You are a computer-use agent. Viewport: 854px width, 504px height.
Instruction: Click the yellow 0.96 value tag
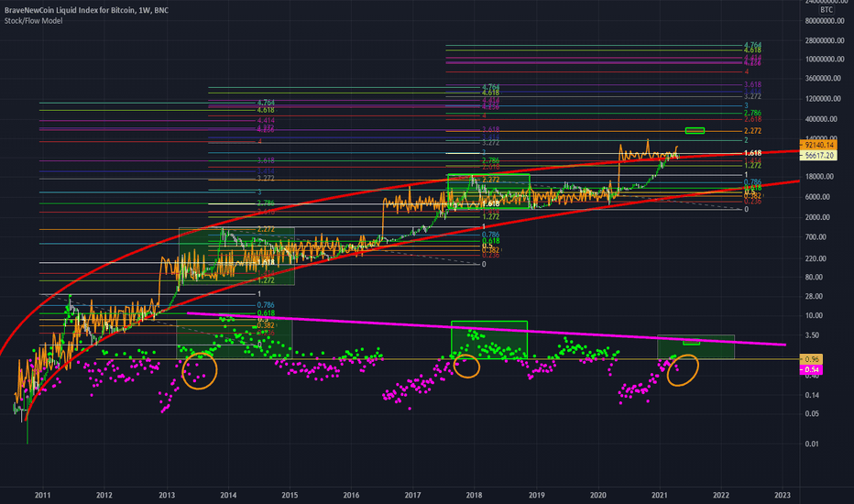[812, 359]
